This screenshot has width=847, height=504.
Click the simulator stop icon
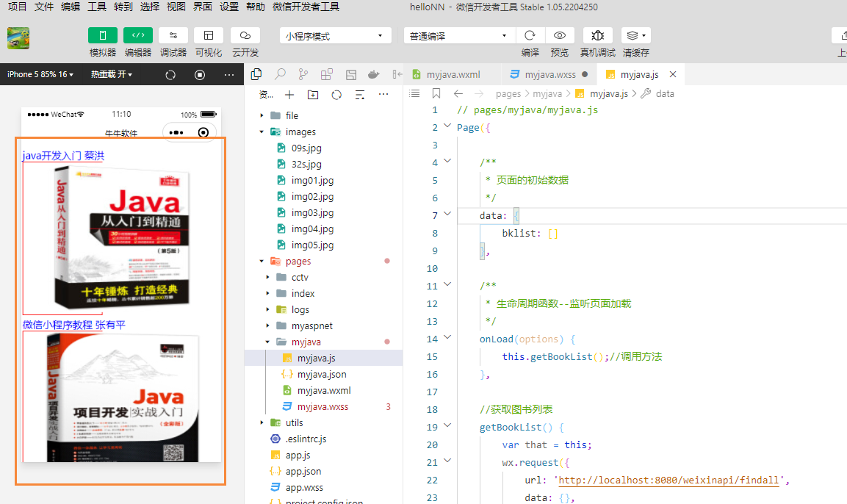[x=200, y=74]
